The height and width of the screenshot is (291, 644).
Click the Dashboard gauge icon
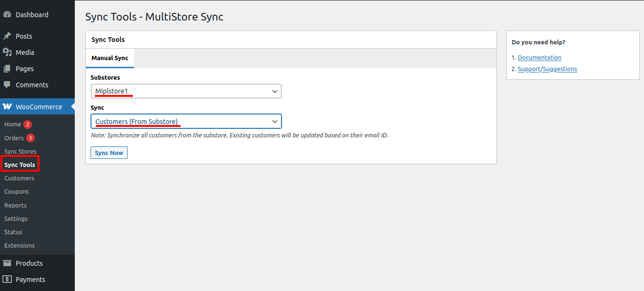point(7,15)
